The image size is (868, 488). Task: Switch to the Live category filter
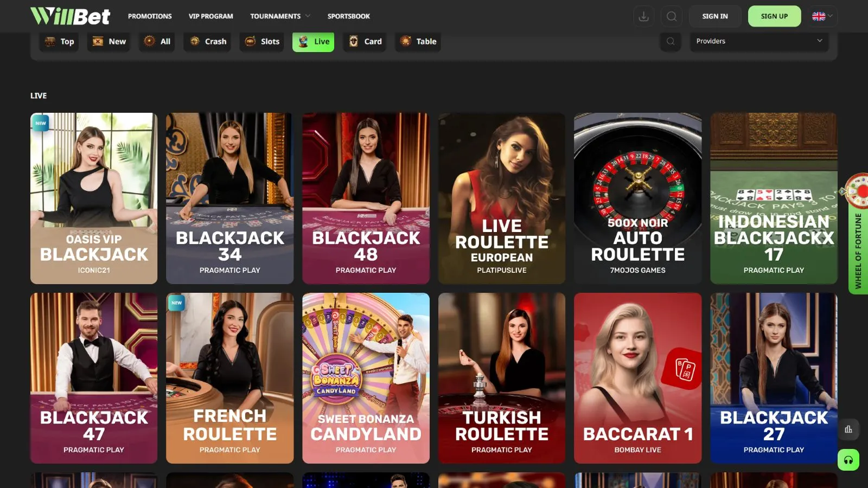point(314,41)
